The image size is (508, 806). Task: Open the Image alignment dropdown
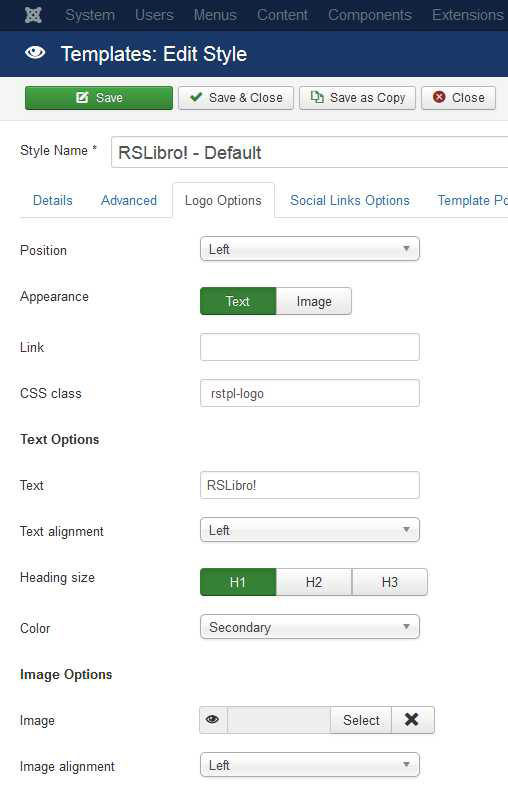[310, 765]
